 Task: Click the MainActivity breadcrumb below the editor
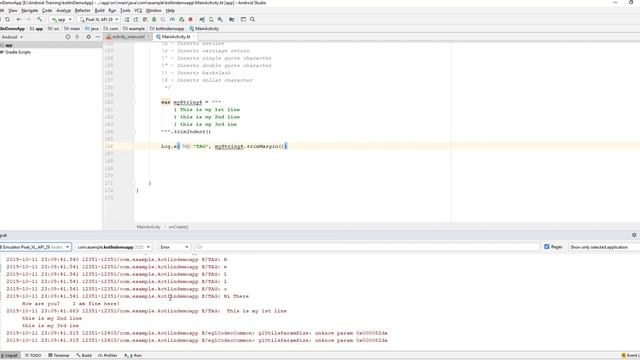149,227
